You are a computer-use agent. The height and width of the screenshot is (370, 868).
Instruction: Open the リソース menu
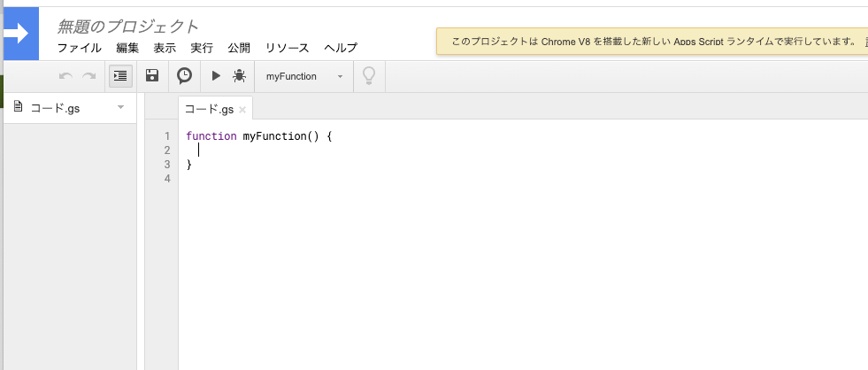click(287, 48)
